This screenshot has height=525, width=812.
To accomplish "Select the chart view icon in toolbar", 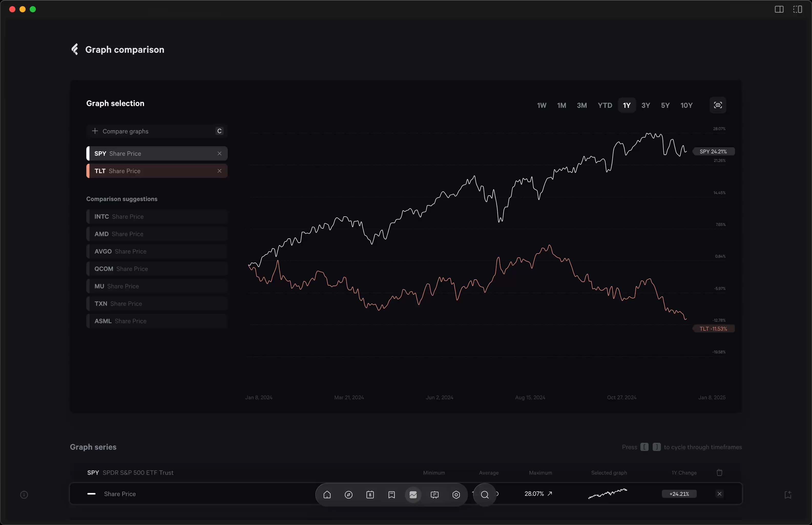I will (413, 495).
